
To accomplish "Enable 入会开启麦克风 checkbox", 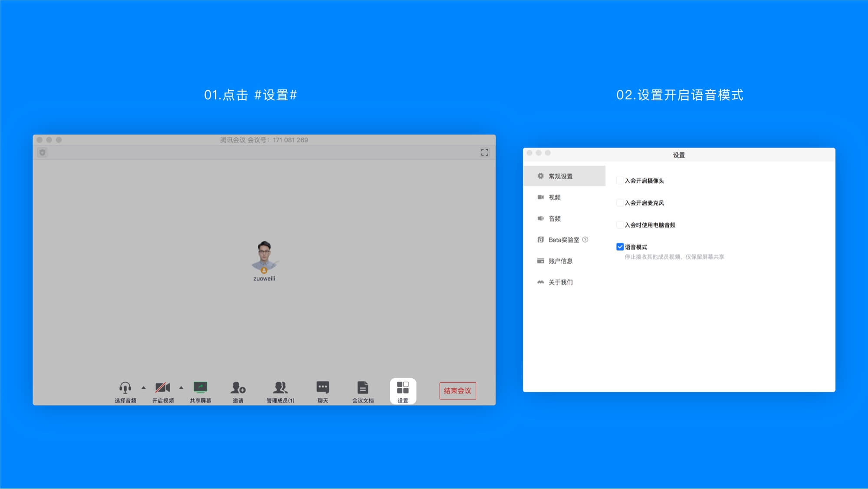I will pyautogui.click(x=620, y=203).
